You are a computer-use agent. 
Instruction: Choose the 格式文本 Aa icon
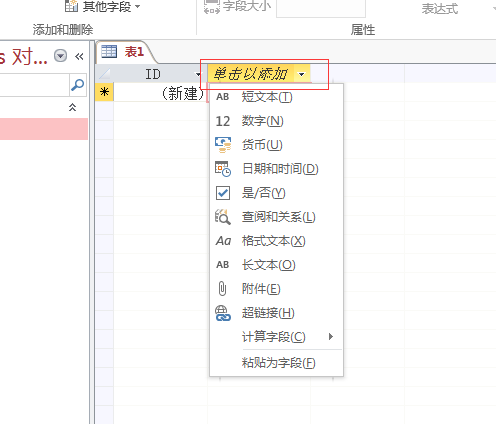pos(223,241)
